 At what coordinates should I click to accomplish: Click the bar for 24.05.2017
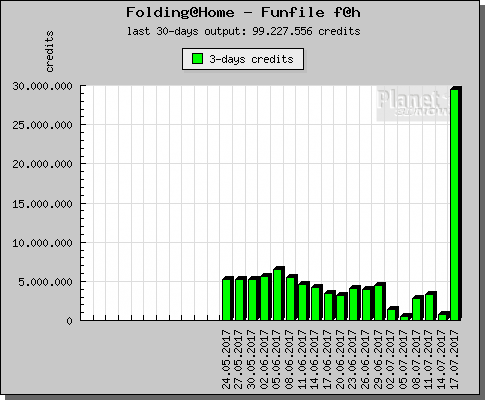pyautogui.click(x=227, y=300)
